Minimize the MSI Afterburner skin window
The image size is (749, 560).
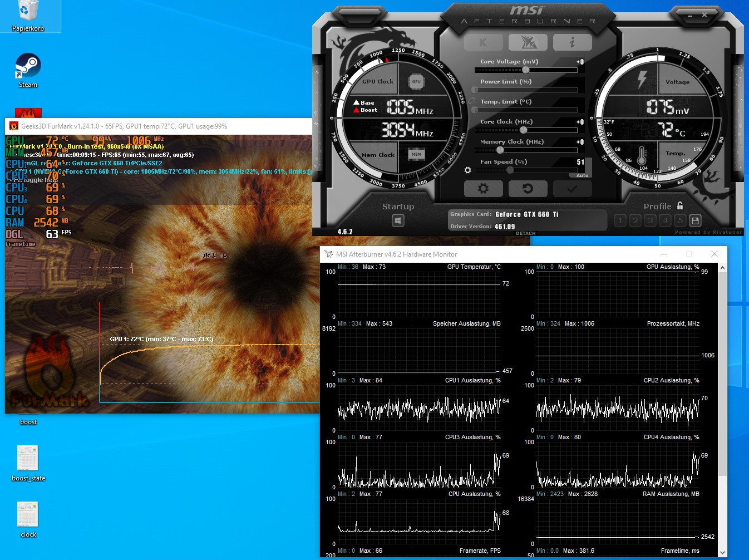tap(690, 16)
